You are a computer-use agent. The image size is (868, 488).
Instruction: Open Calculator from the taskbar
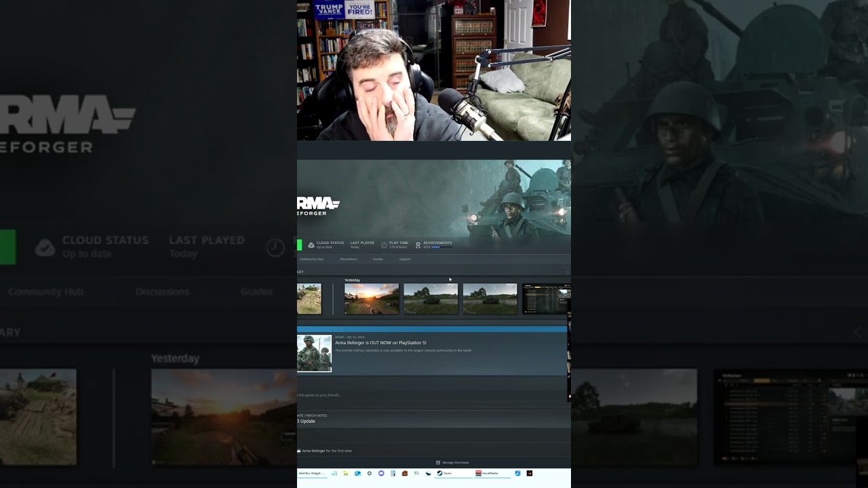[x=393, y=473]
